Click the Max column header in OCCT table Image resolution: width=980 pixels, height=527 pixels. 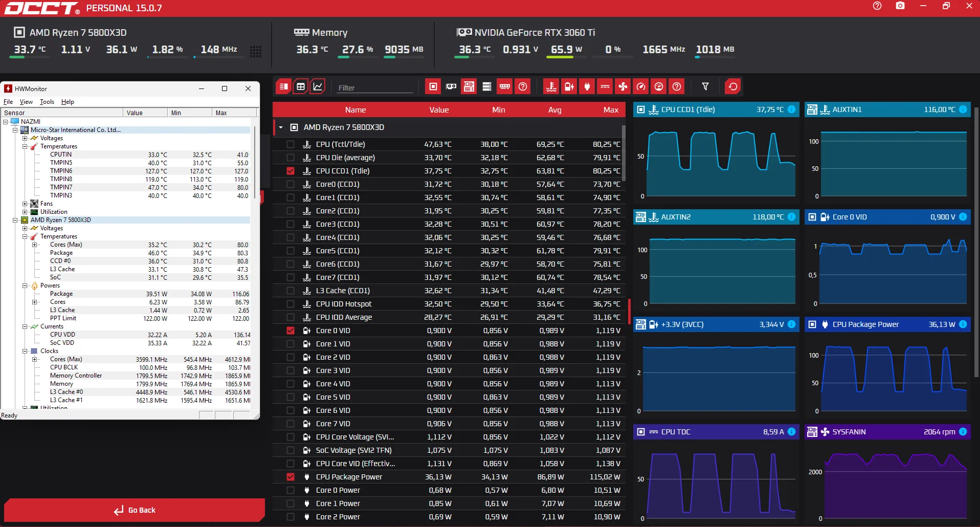[611, 110]
